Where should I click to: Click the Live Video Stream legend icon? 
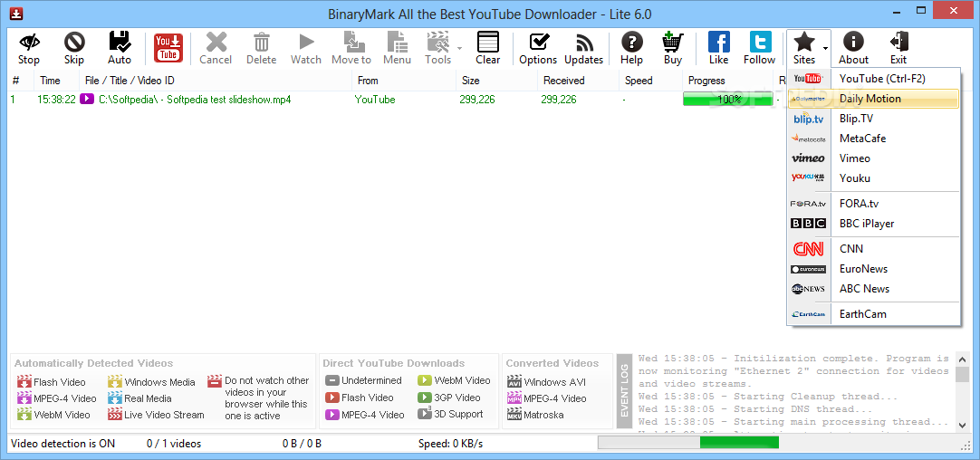click(114, 414)
